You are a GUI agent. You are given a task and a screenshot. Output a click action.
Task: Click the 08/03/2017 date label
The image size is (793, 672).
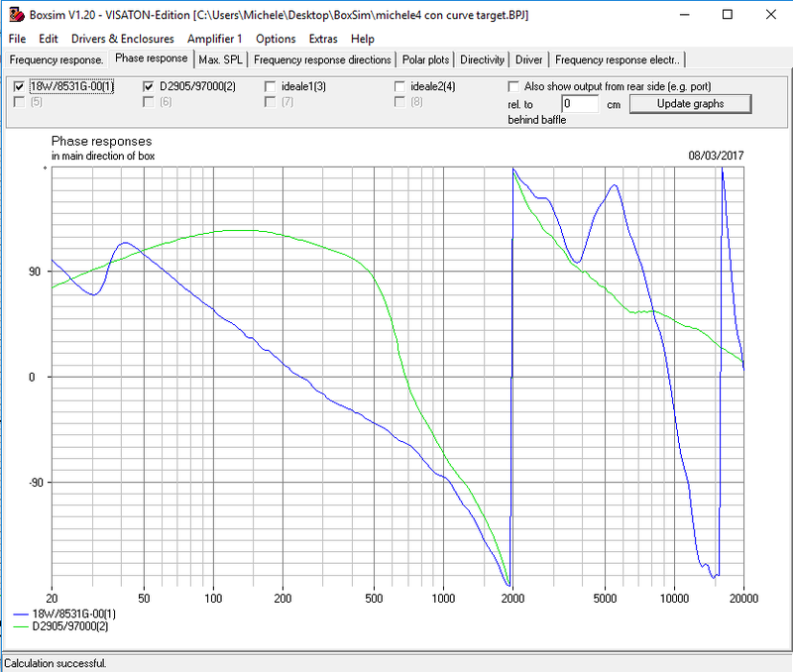tap(716, 156)
